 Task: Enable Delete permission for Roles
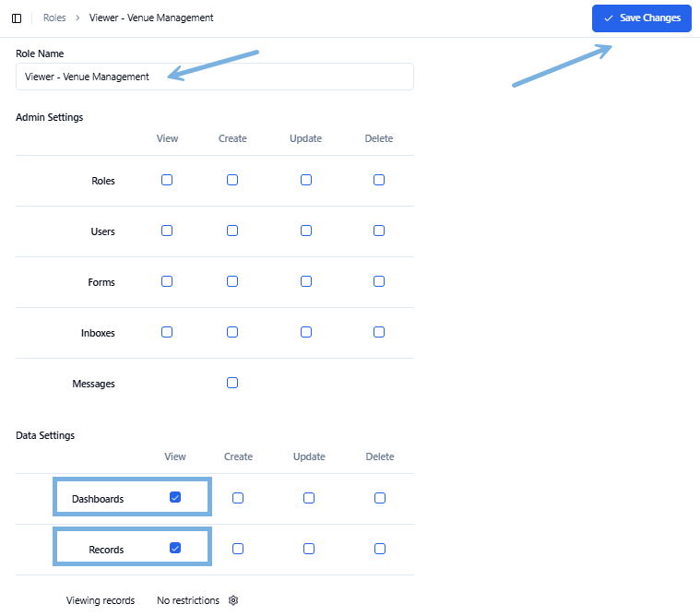tap(379, 180)
